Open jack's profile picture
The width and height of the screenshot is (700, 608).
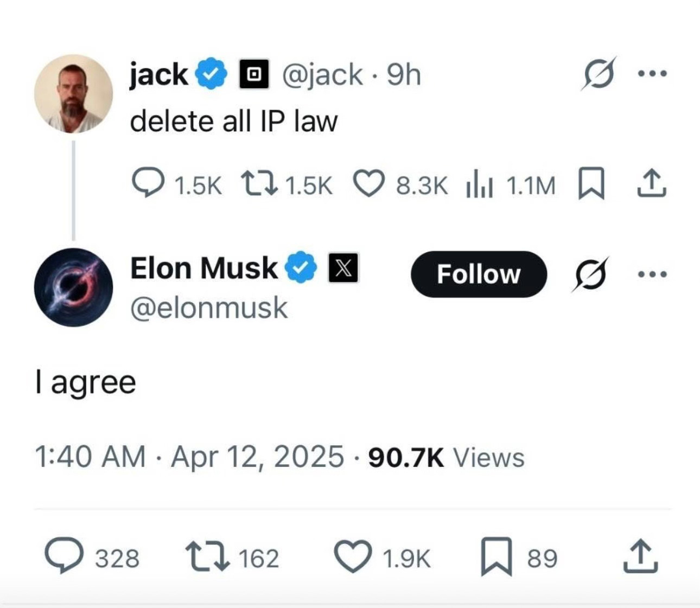[x=74, y=94]
